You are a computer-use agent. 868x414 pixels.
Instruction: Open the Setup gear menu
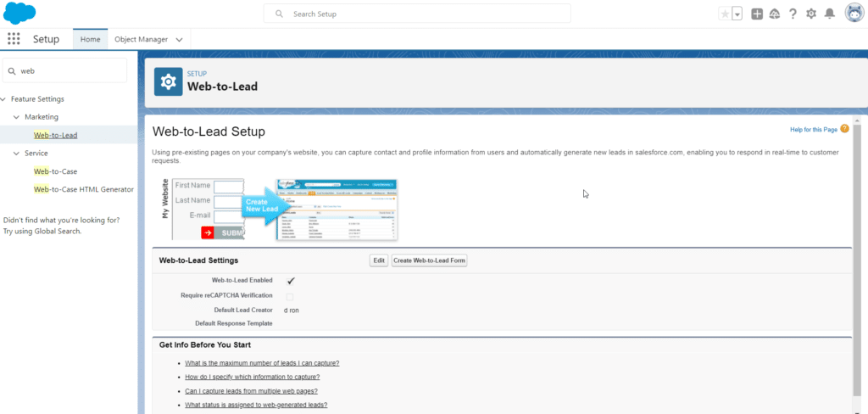pyautogui.click(x=811, y=14)
